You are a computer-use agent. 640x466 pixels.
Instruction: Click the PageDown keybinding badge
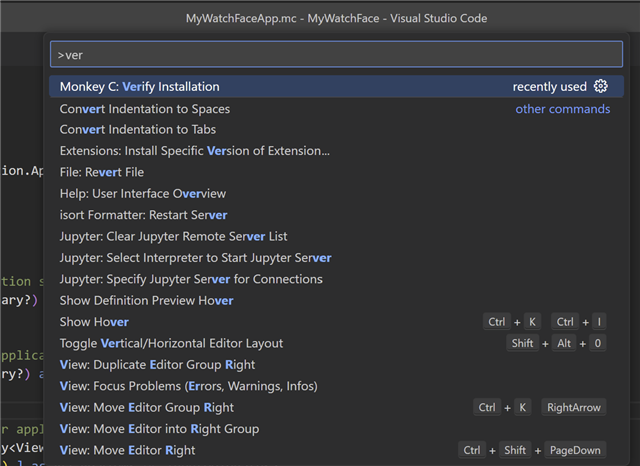[575, 450]
